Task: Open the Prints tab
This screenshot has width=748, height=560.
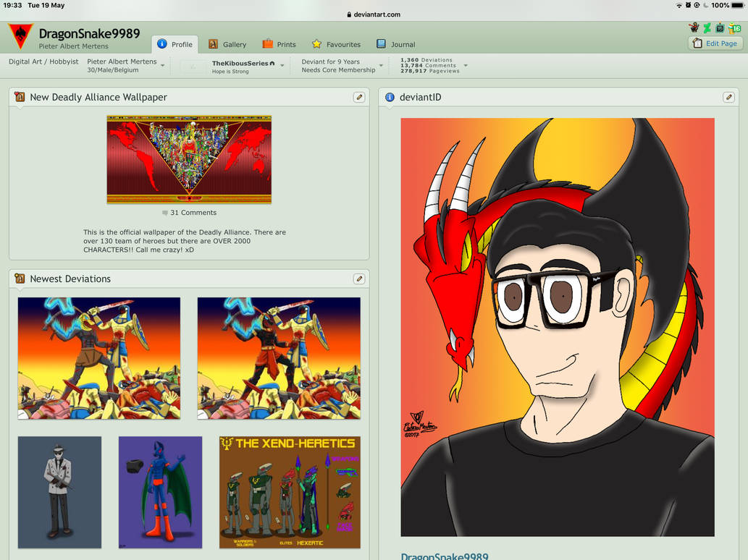Action: [x=279, y=44]
